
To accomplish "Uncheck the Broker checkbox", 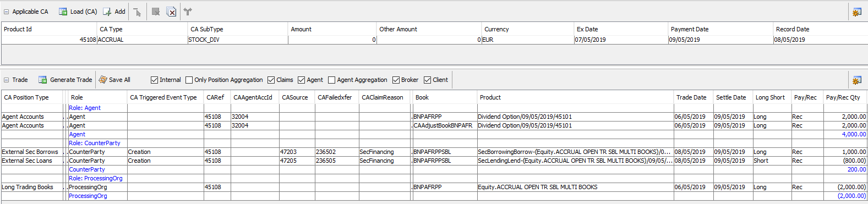I will [396, 80].
